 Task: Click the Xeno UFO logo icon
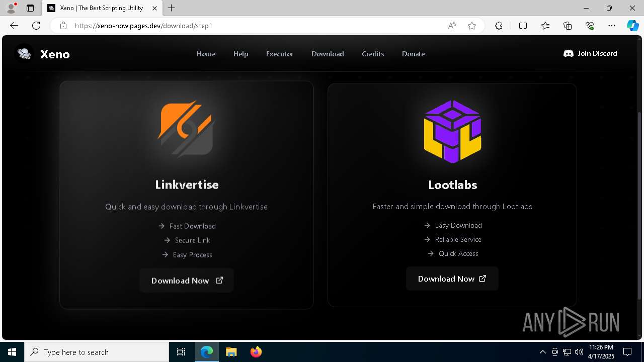point(24,53)
